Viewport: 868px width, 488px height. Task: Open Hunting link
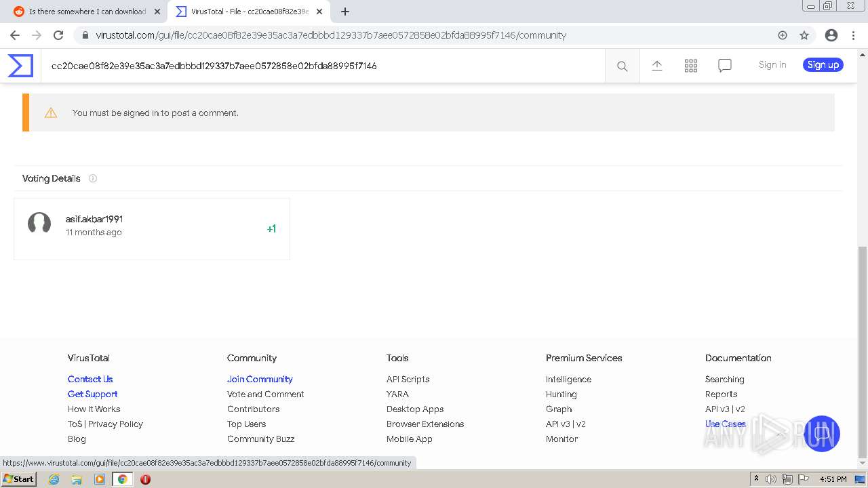561,394
